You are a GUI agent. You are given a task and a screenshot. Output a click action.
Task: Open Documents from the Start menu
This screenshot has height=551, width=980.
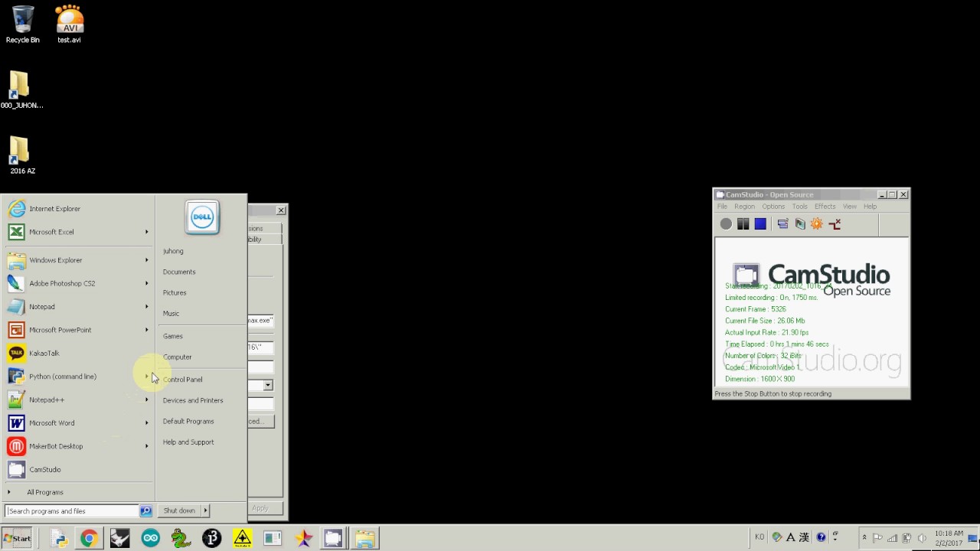[179, 272]
